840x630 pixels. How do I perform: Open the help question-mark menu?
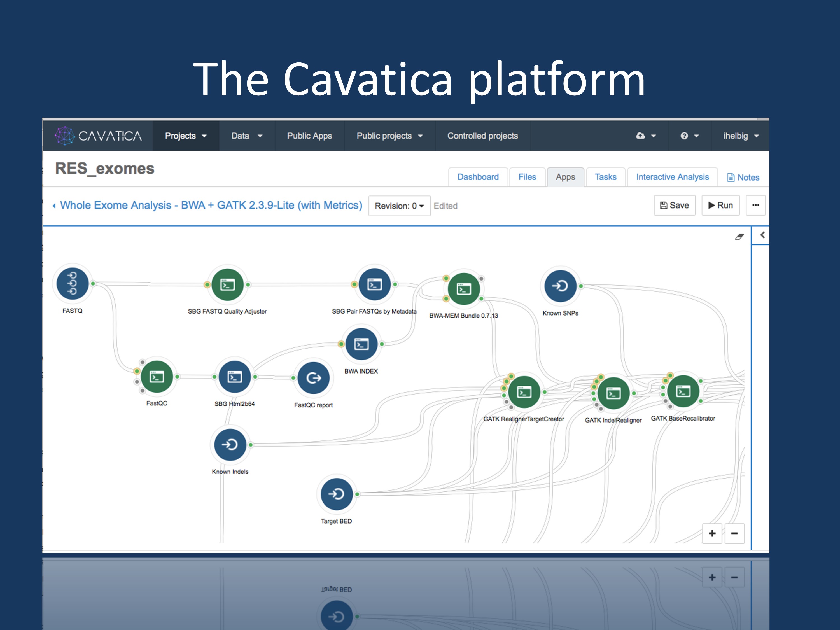(689, 136)
